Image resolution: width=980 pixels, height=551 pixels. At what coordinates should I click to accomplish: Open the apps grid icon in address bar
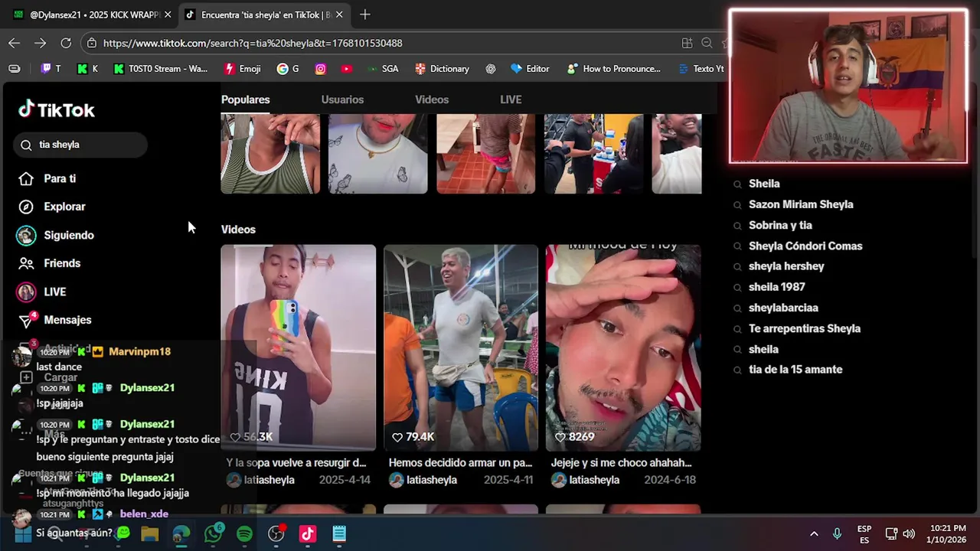coord(687,43)
